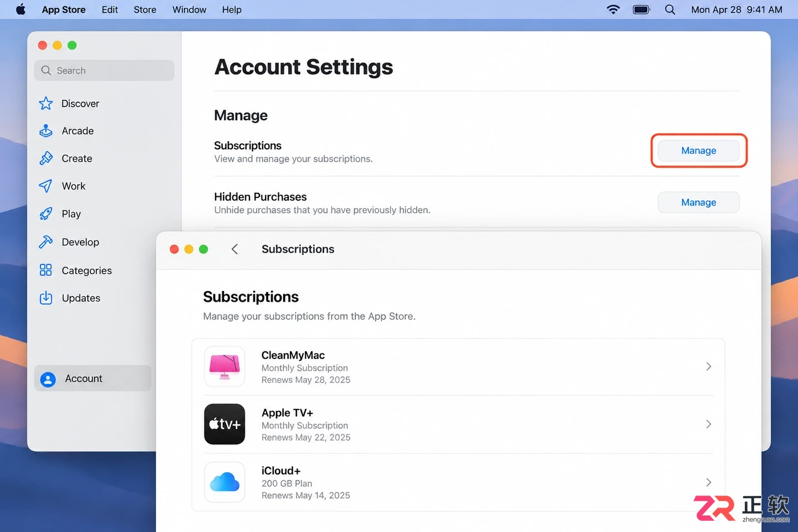
Task: Click 'Renews May 22, 2025' text
Action: [x=306, y=438]
